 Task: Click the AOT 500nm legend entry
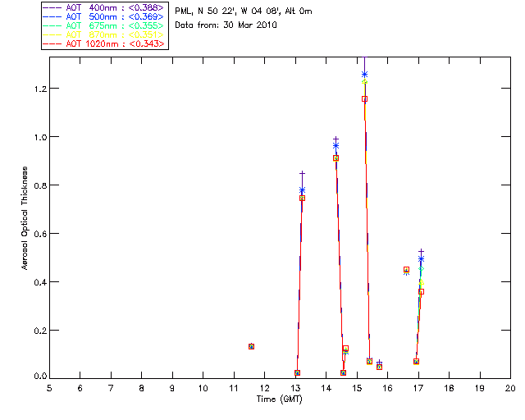[x=103, y=16]
